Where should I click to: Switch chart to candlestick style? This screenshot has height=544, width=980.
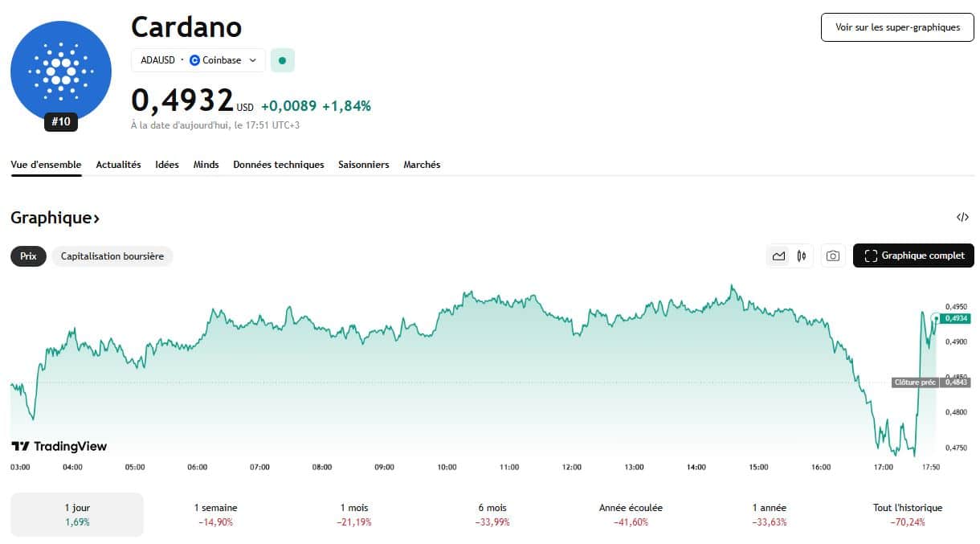pos(801,256)
